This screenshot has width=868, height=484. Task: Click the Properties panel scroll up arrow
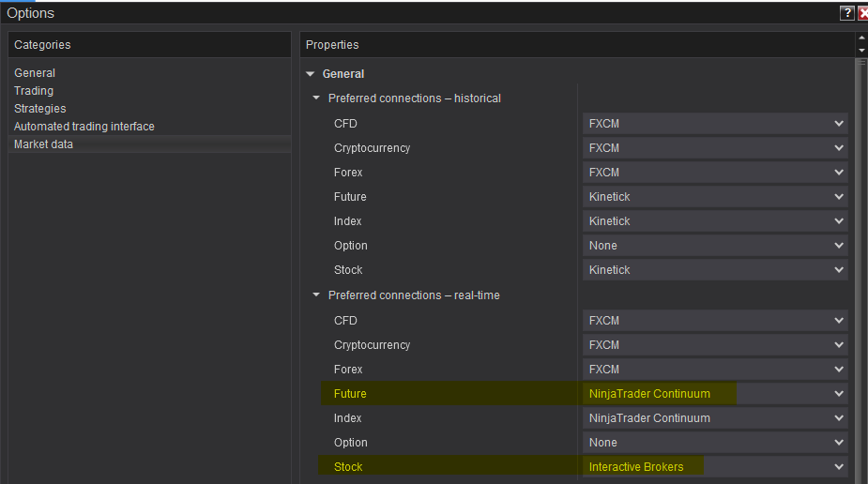862,38
